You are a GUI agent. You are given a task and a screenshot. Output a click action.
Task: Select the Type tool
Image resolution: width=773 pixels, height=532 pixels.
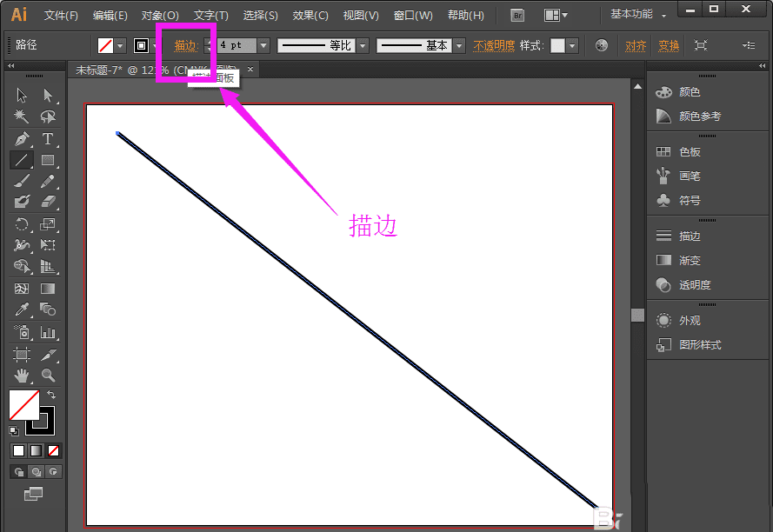tap(48, 138)
